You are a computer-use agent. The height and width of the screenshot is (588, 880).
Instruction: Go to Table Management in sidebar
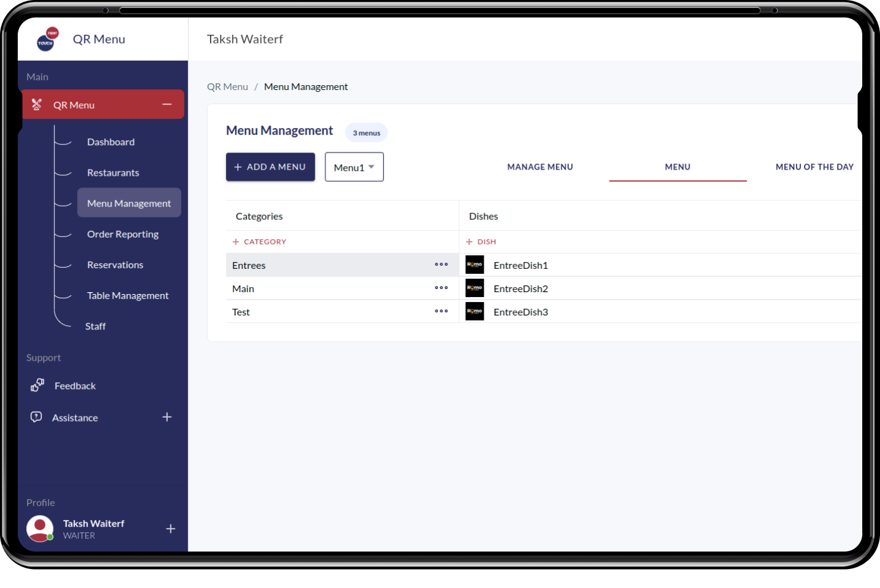tap(127, 295)
